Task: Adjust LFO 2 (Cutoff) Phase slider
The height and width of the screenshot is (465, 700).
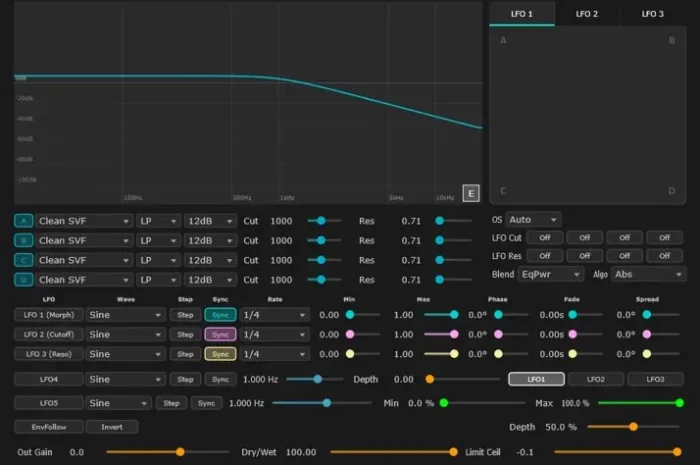Action: (x=511, y=334)
